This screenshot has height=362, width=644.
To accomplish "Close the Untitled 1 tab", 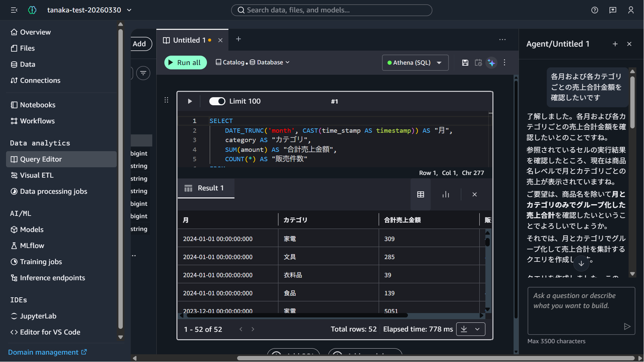I will click(x=220, y=40).
